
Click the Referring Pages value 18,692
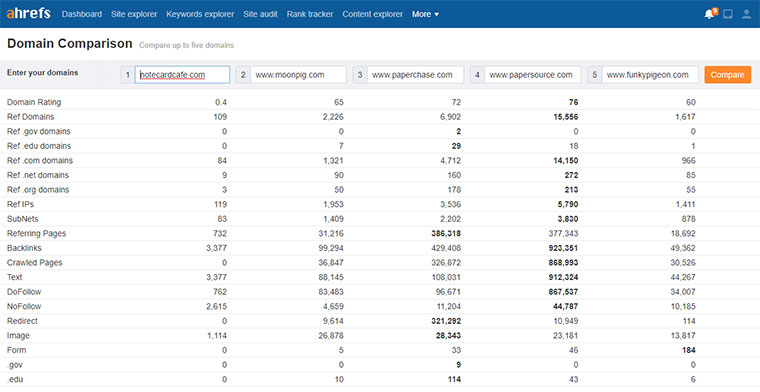(683, 234)
